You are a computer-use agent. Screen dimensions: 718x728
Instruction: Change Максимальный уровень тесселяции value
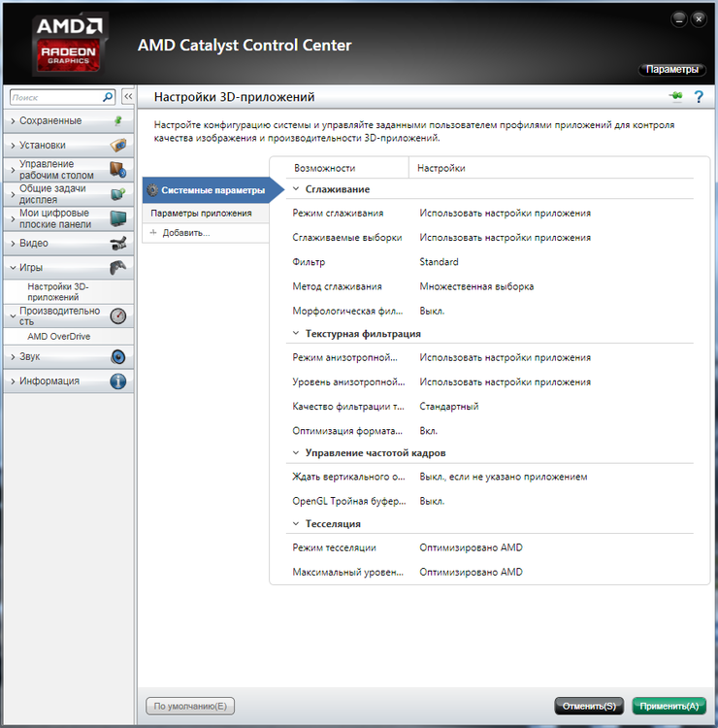point(471,572)
